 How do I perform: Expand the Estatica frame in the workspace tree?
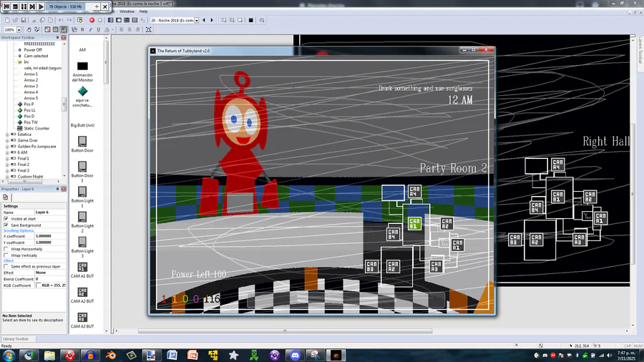pos(7,134)
